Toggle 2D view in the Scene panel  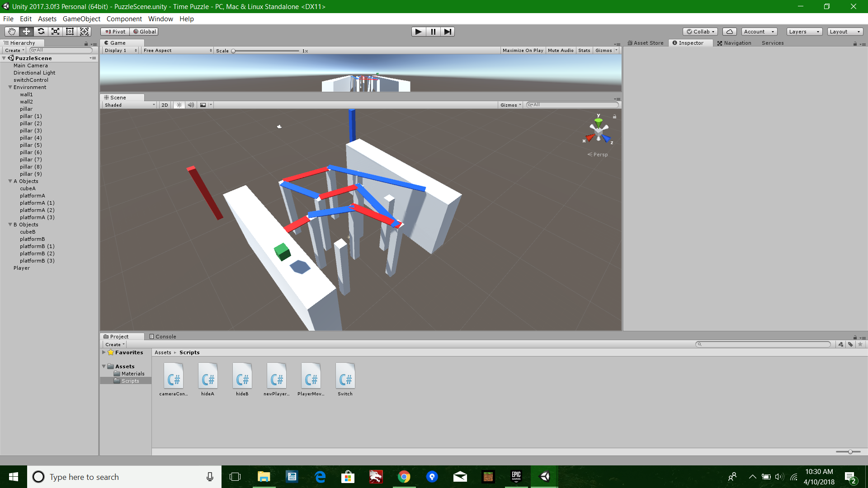[x=165, y=104]
